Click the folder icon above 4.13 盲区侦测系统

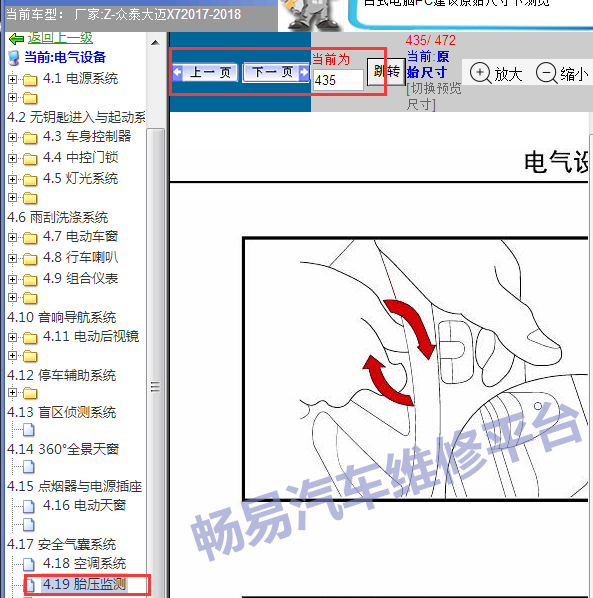coord(30,393)
